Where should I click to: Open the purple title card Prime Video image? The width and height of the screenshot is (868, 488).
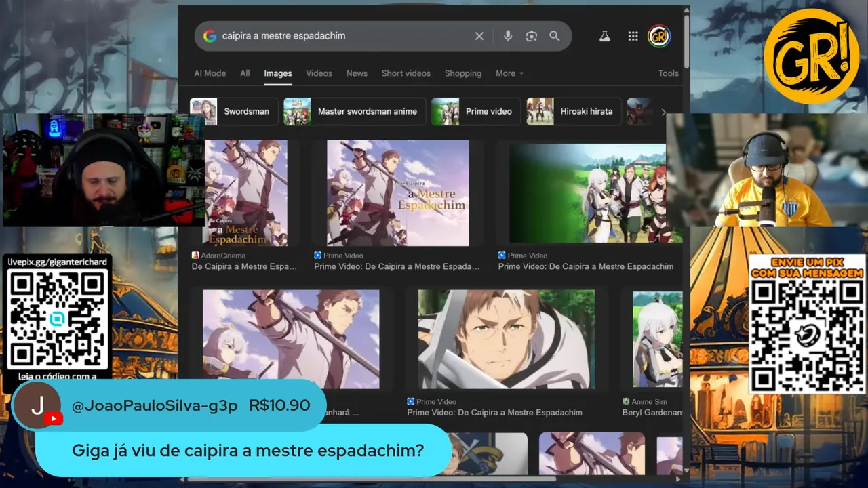point(397,192)
